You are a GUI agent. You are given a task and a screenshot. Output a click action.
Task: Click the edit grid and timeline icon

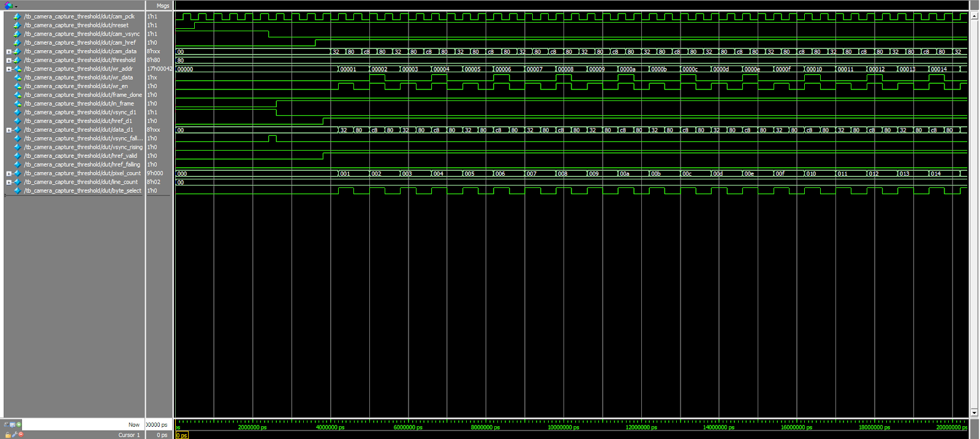point(12,424)
